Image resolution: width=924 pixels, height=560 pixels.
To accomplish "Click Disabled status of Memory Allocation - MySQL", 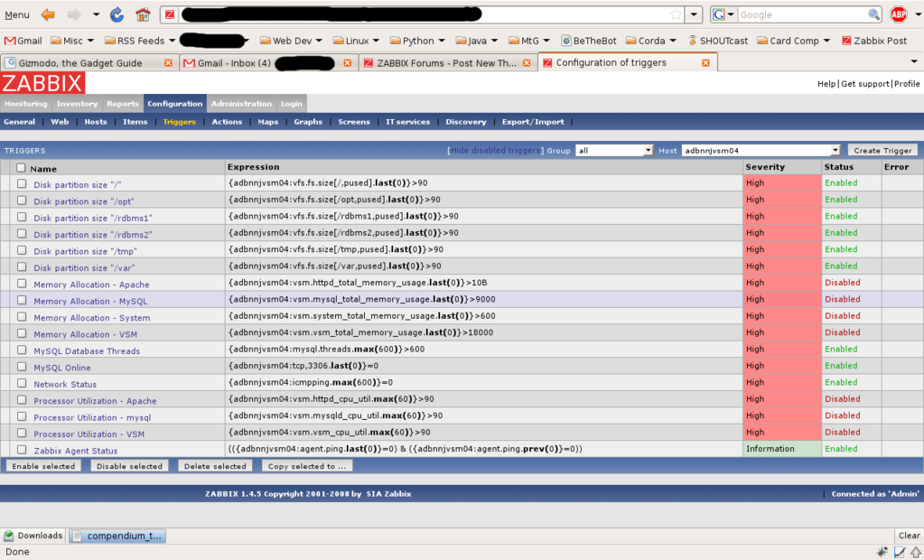I will click(842, 299).
